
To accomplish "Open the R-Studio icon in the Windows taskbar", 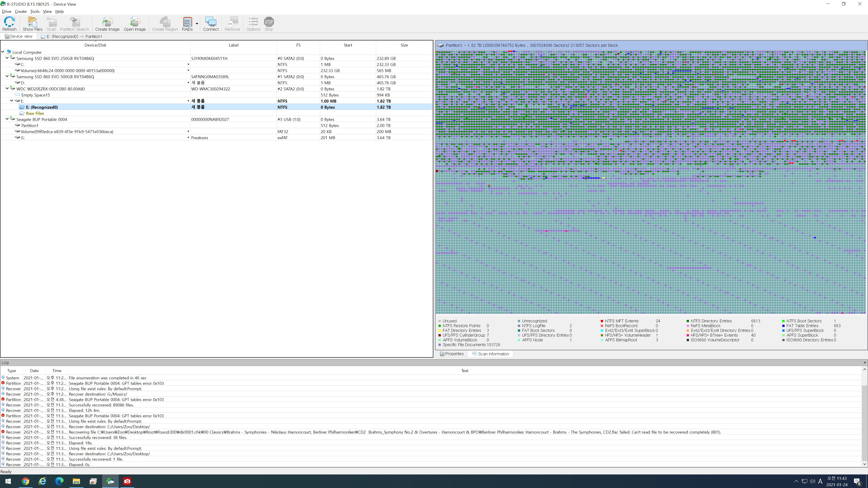I will click(110, 481).
